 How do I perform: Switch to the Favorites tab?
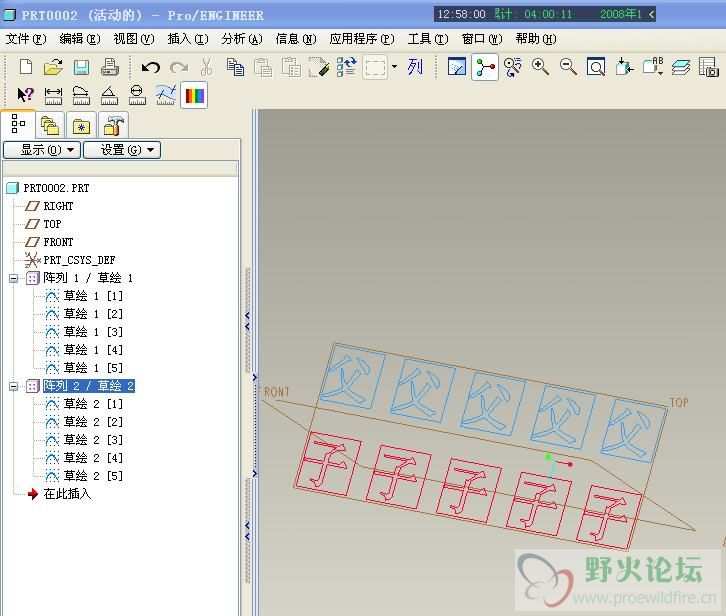81,126
